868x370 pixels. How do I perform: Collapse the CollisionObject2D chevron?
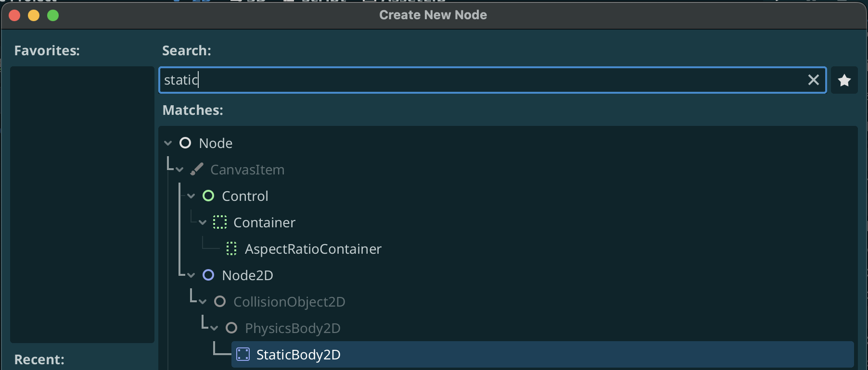coord(203,302)
